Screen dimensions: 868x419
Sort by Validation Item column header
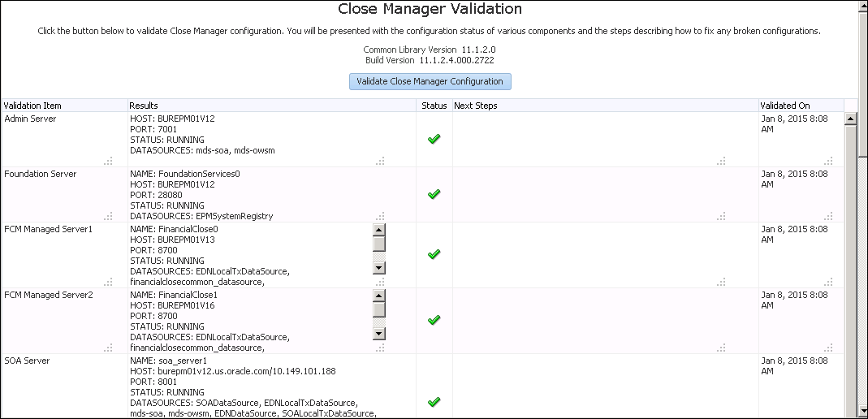pyautogui.click(x=64, y=106)
